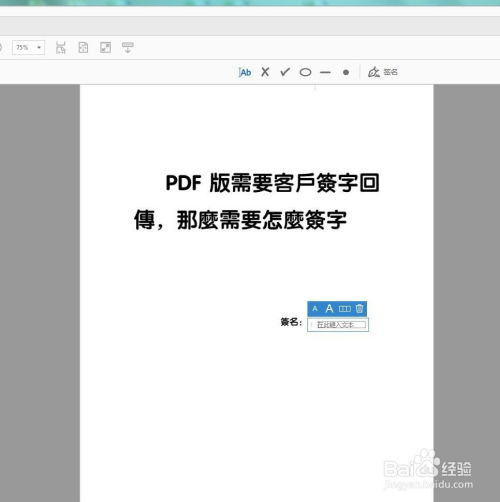Image resolution: width=500 pixels, height=502 pixels.
Task: Delete the text field with trash icon
Action: click(x=359, y=309)
